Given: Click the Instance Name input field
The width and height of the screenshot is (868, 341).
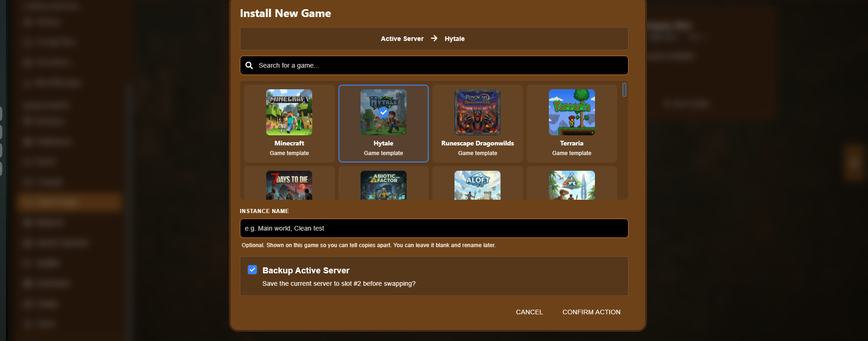Looking at the screenshot, I should [x=434, y=228].
